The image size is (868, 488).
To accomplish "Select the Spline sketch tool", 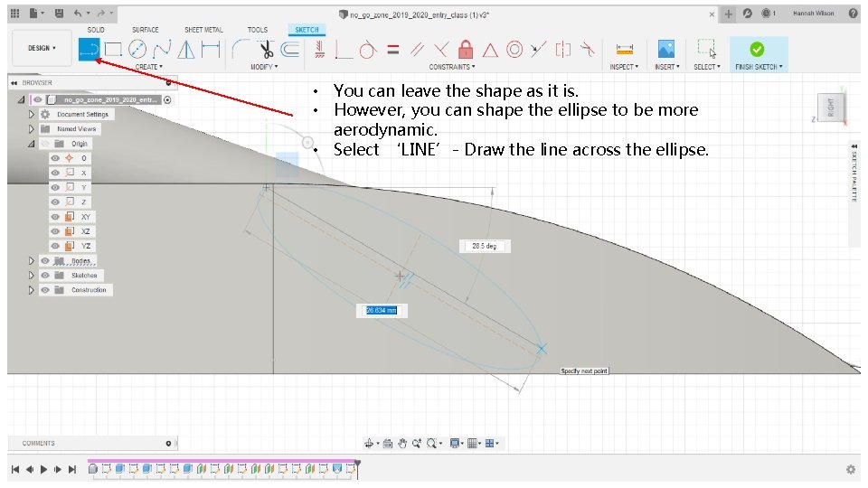I will (162, 49).
